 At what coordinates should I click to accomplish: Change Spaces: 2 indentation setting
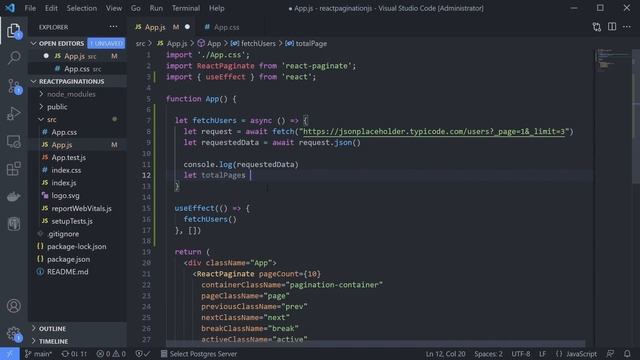point(488,354)
